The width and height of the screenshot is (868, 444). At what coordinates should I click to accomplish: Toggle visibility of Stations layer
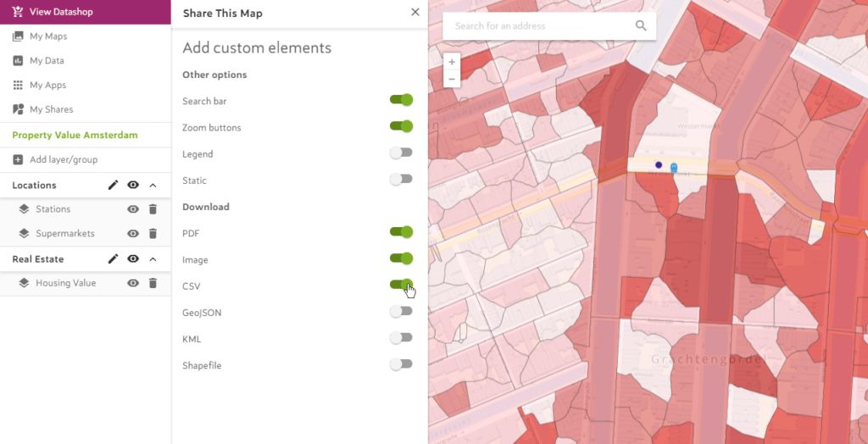(133, 209)
